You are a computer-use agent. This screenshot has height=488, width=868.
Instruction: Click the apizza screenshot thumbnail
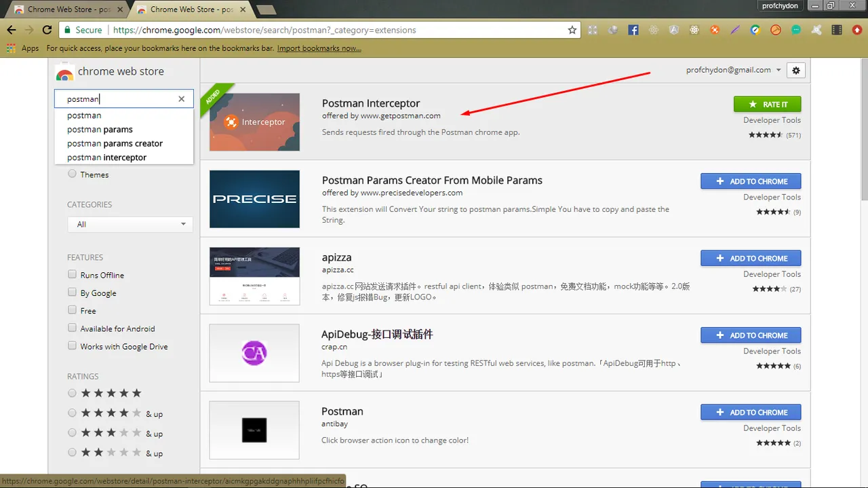click(254, 276)
